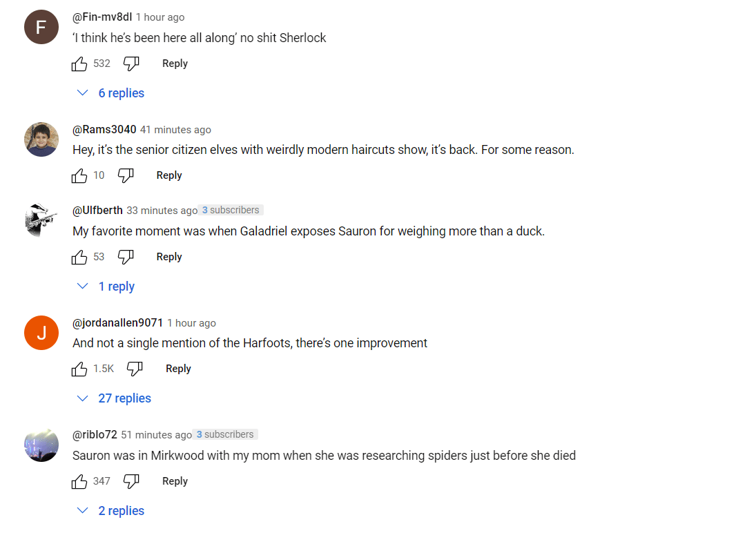Show the 27 replies thread
756x533 pixels.
[114, 398]
